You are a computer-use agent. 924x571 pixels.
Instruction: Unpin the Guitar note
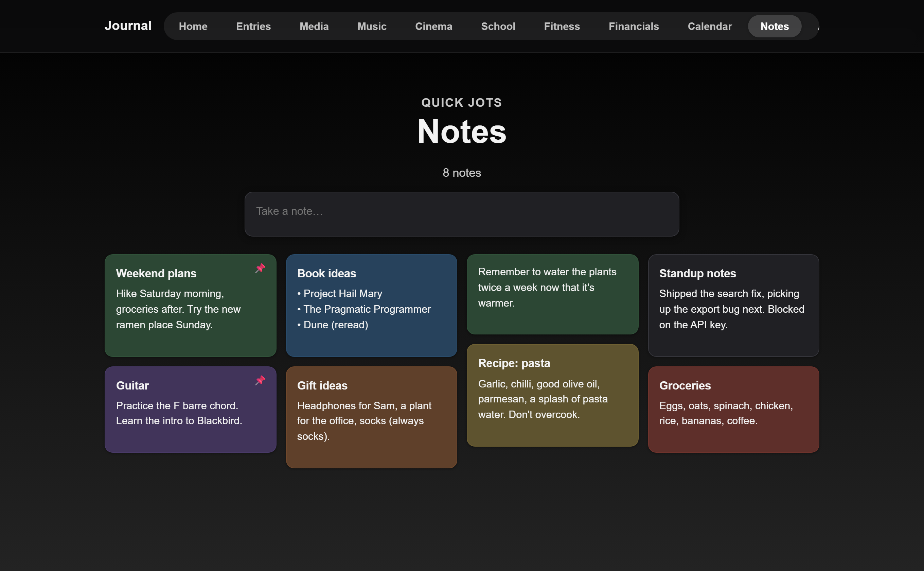(260, 380)
